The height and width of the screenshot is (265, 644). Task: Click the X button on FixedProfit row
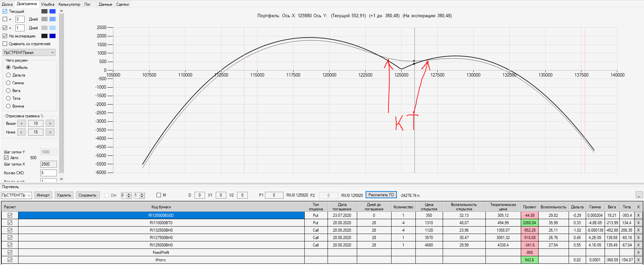tap(638, 253)
